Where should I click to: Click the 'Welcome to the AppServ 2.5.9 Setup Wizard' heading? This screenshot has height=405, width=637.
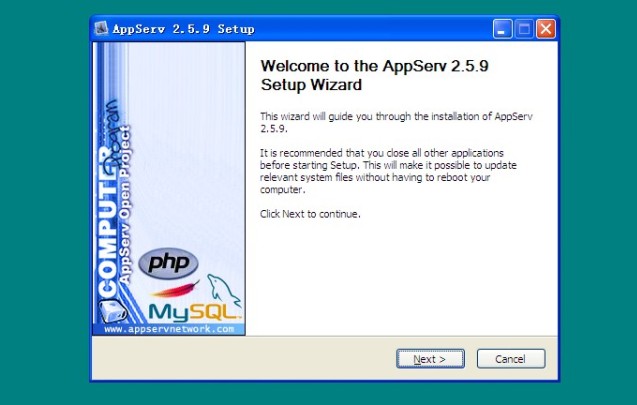coord(374,75)
